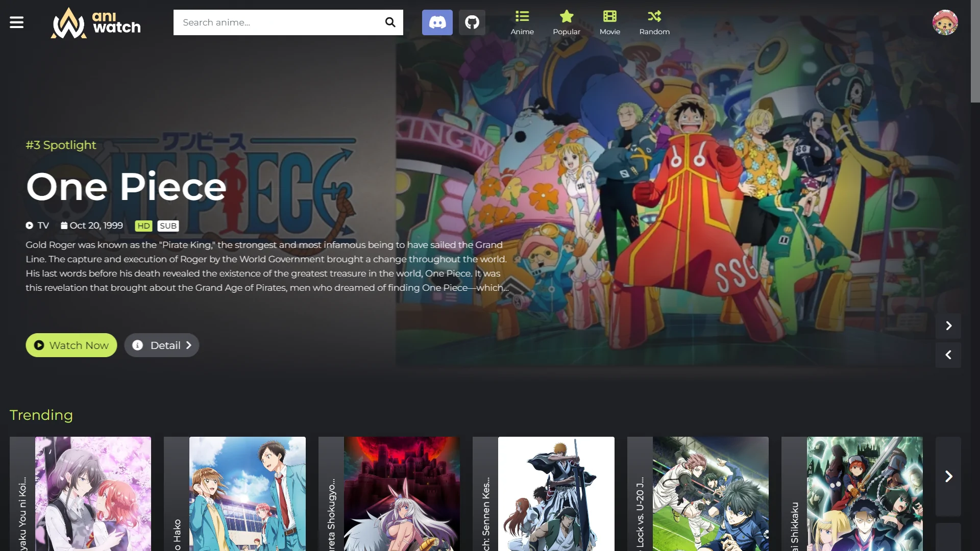Open the user profile avatar
Viewport: 980px width, 551px height.
coord(945,22)
